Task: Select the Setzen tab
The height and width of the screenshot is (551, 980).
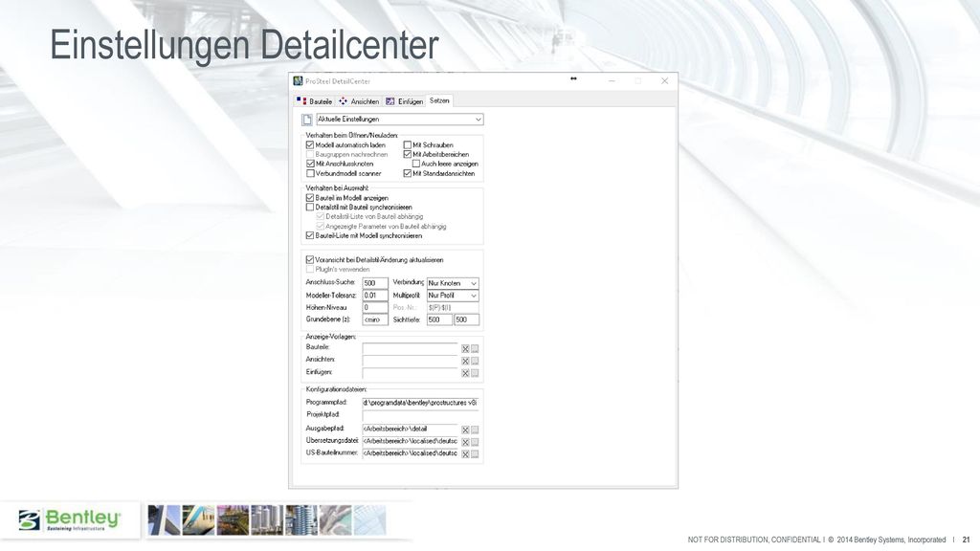Action: pos(439,100)
